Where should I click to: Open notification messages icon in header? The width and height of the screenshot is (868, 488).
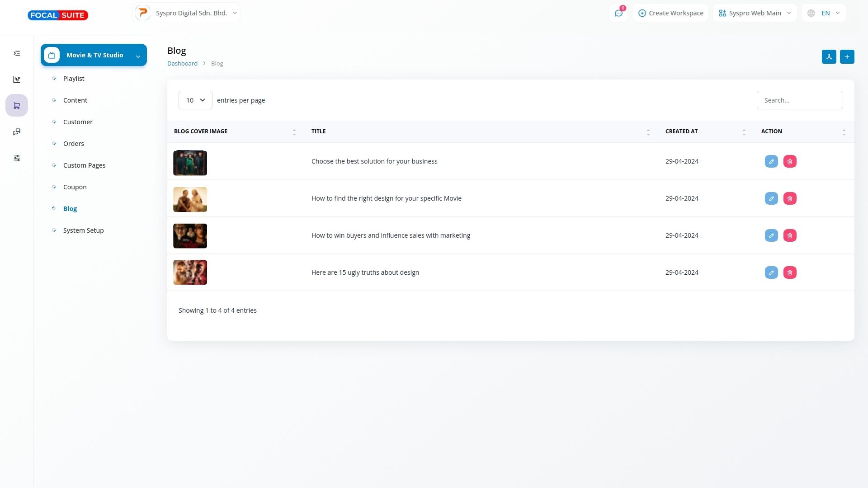pos(618,13)
